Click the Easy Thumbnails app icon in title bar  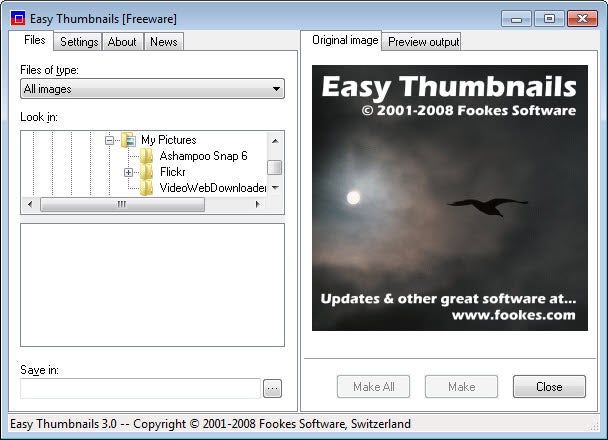18,18
